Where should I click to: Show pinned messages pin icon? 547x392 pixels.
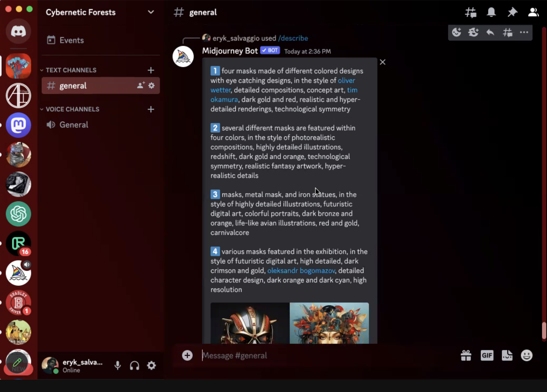512,12
